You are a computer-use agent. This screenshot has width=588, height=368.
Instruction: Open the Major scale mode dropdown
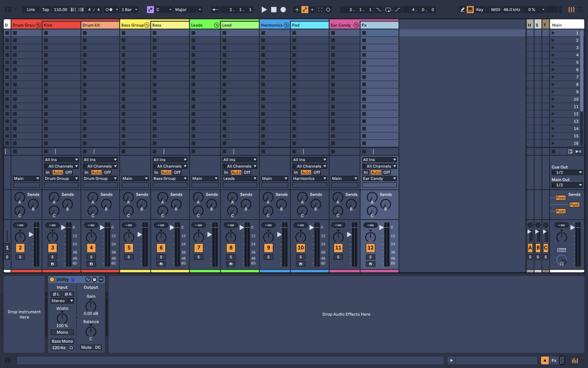click(188, 10)
